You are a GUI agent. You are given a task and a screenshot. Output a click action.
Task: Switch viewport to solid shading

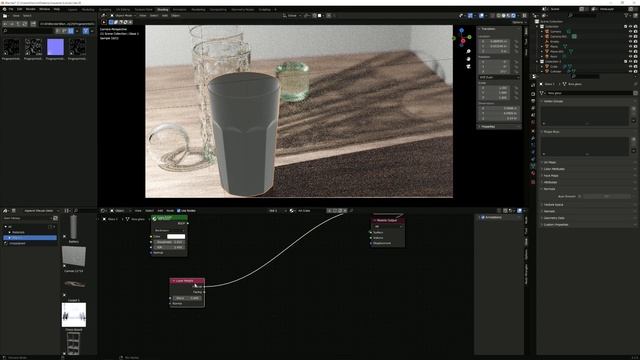(x=504, y=16)
